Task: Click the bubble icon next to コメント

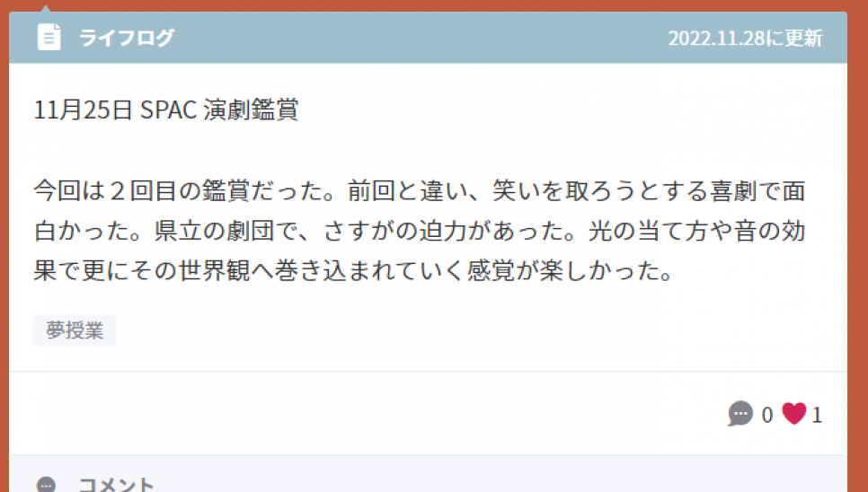Action: tap(46, 485)
